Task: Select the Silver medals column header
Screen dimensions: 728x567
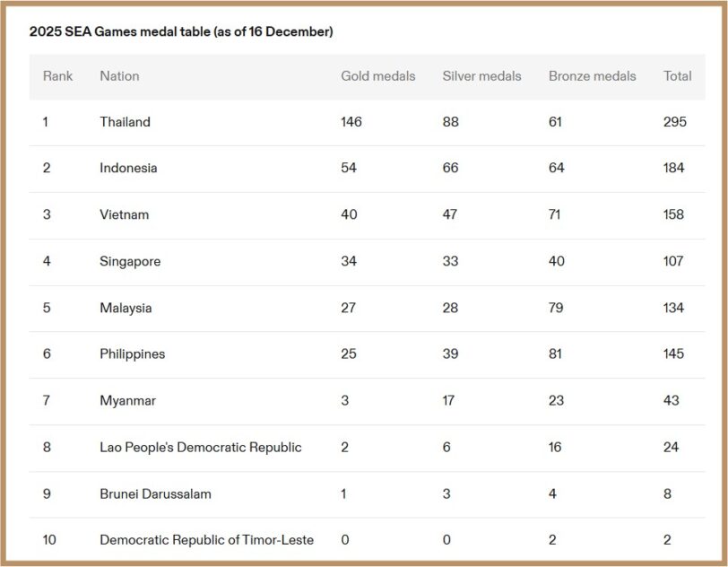Action: tap(481, 76)
